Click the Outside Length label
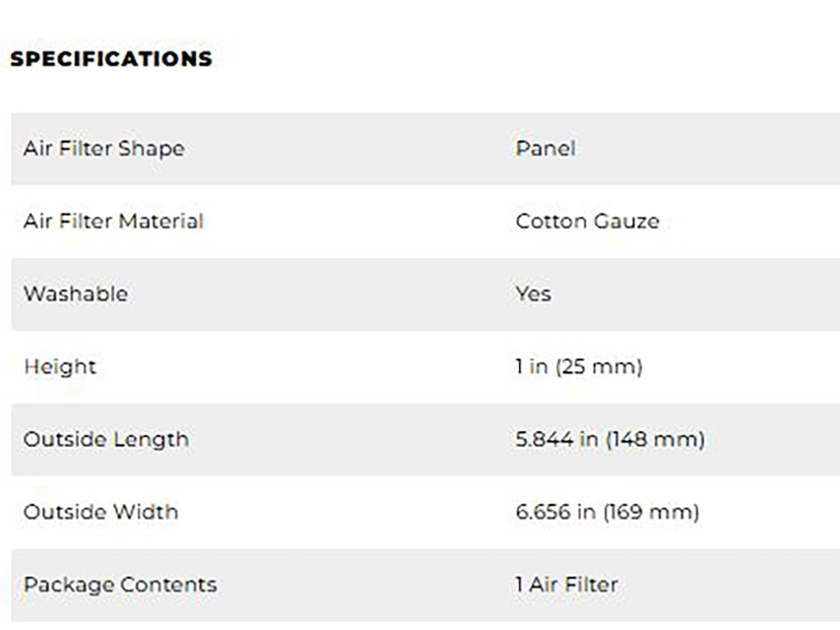This screenshot has height=630, width=840. [x=106, y=439]
